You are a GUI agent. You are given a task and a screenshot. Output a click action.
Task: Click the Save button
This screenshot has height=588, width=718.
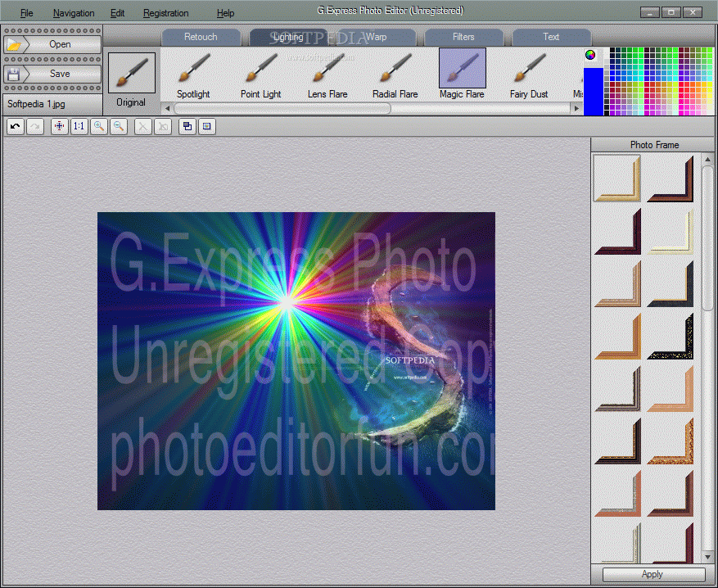(x=52, y=74)
